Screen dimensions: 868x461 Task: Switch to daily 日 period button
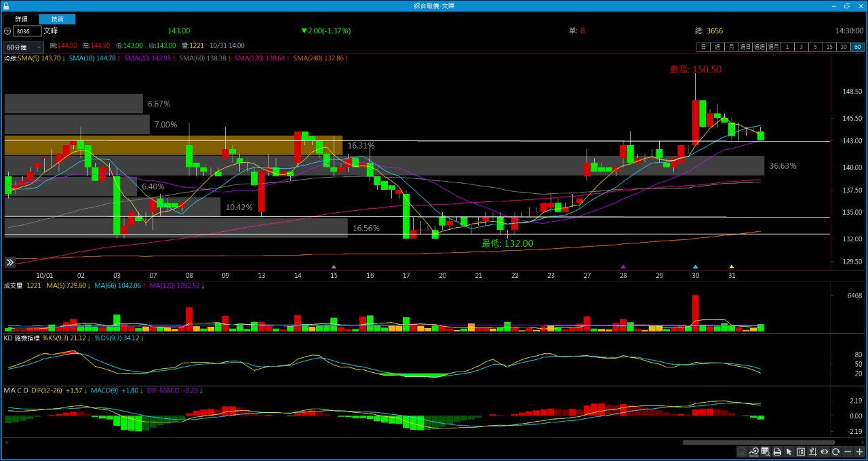[703, 47]
